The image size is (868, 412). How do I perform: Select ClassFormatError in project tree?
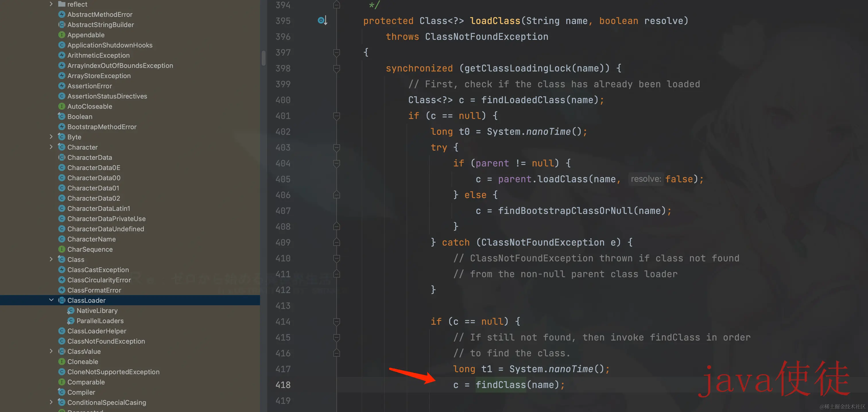pyautogui.click(x=94, y=290)
